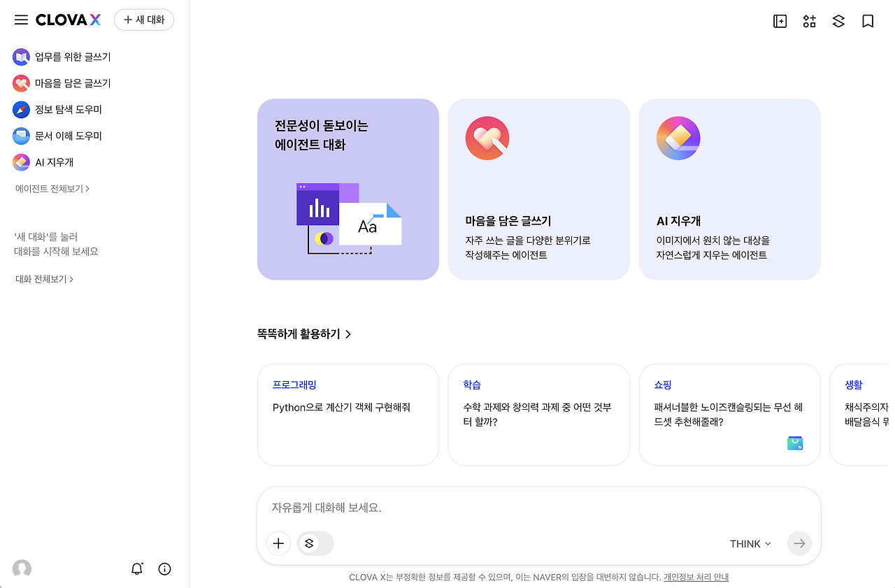895x588 pixels.
Task: Open the info circle icon
Action: (x=165, y=568)
